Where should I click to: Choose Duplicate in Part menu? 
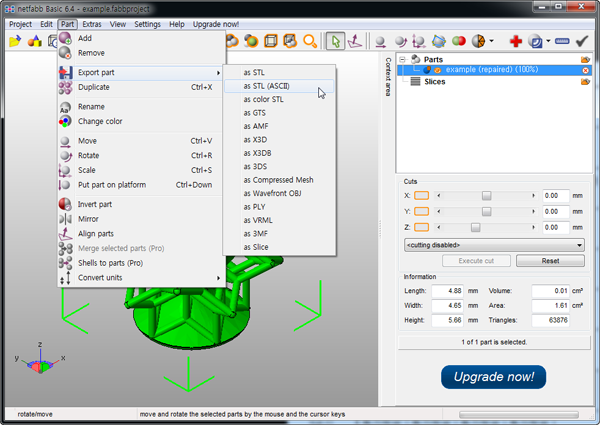(140, 87)
